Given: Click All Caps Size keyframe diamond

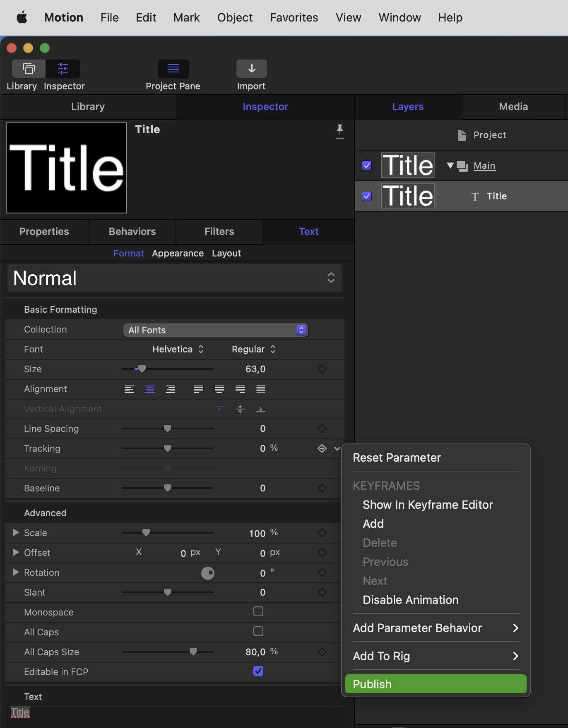Looking at the screenshot, I should point(322,652).
